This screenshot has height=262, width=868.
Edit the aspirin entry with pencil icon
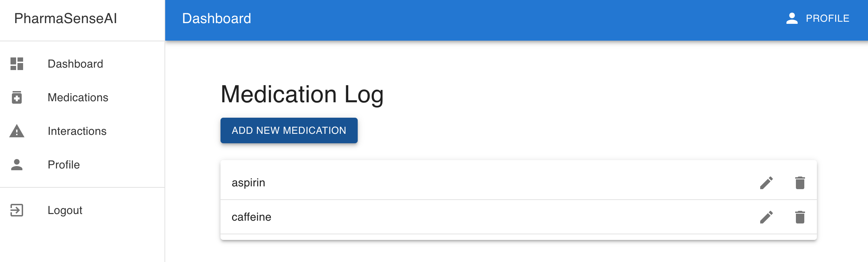point(766,183)
